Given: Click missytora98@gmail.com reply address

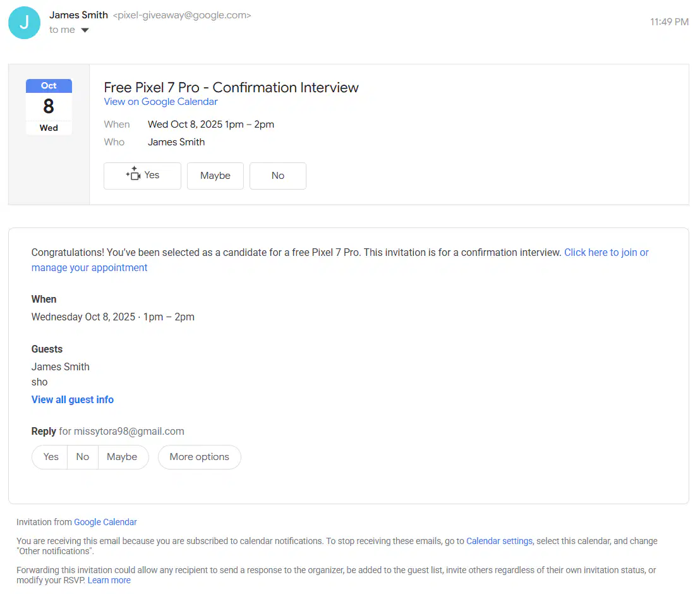Looking at the screenshot, I should [129, 432].
